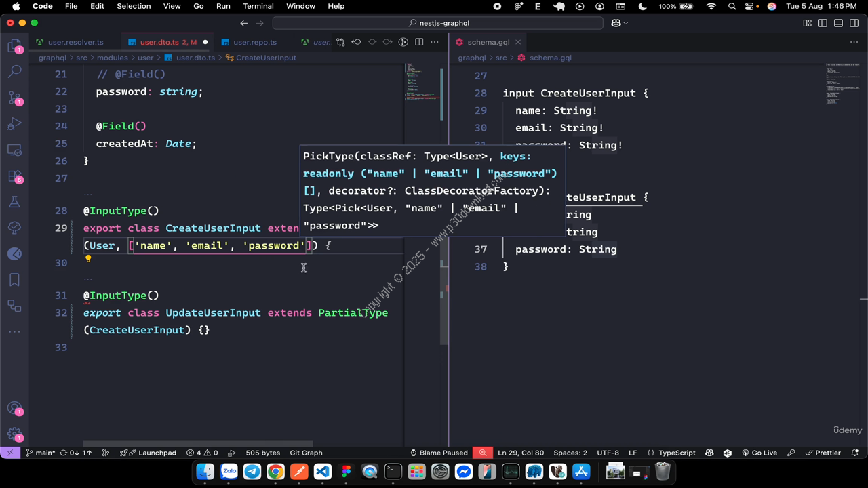
Task: Open Source Control view in activity bar
Action: coord(14,98)
